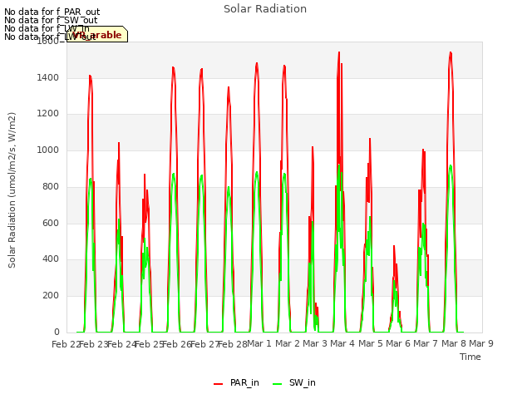
Task: Click the Mar 8 red PAR_in peak
Action: (451, 52)
